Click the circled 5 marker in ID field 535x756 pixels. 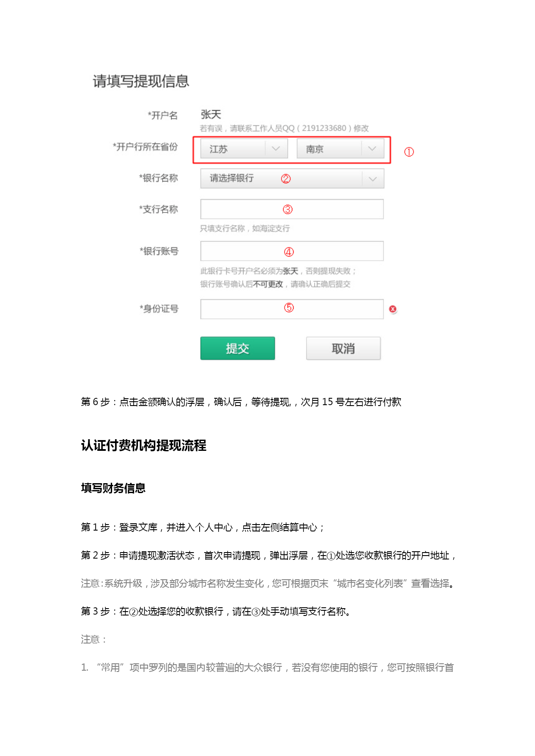tap(289, 307)
